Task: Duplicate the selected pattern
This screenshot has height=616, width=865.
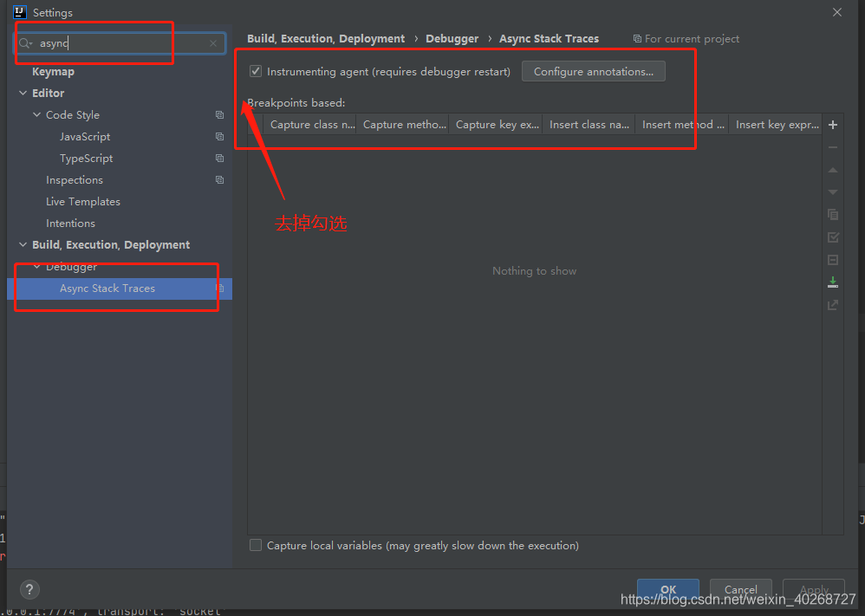Action: (x=833, y=214)
